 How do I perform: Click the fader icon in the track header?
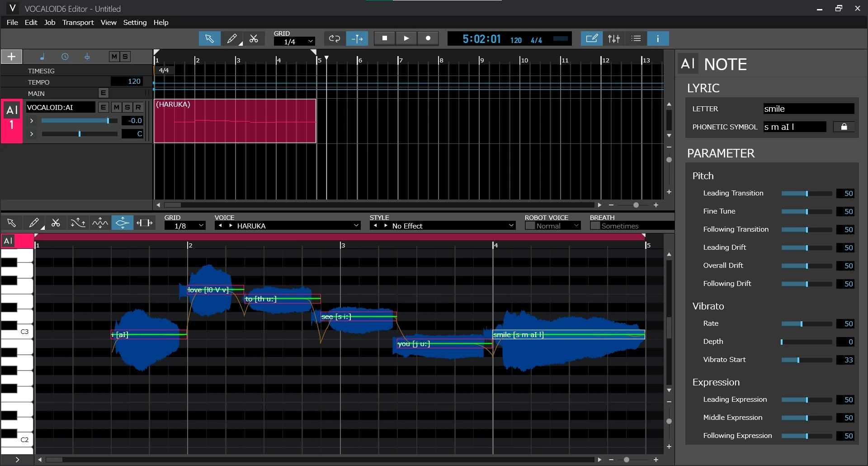tap(87, 57)
